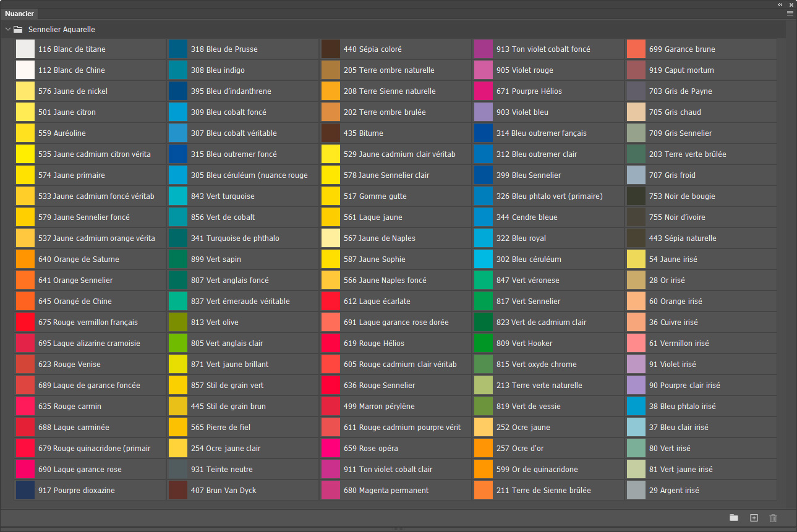This screenshot has height=532, width=797.
Task: Click the panel bottom resize grip
Action: (x=398, y=529)
